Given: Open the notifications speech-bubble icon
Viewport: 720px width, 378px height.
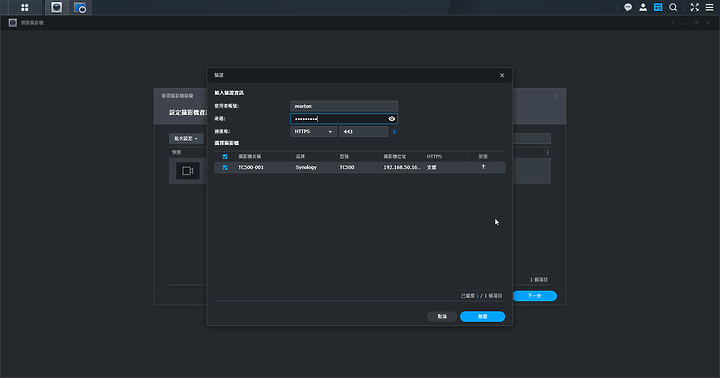Looking at the screenshot, I should pyautogui.click(x=628, y=7).
